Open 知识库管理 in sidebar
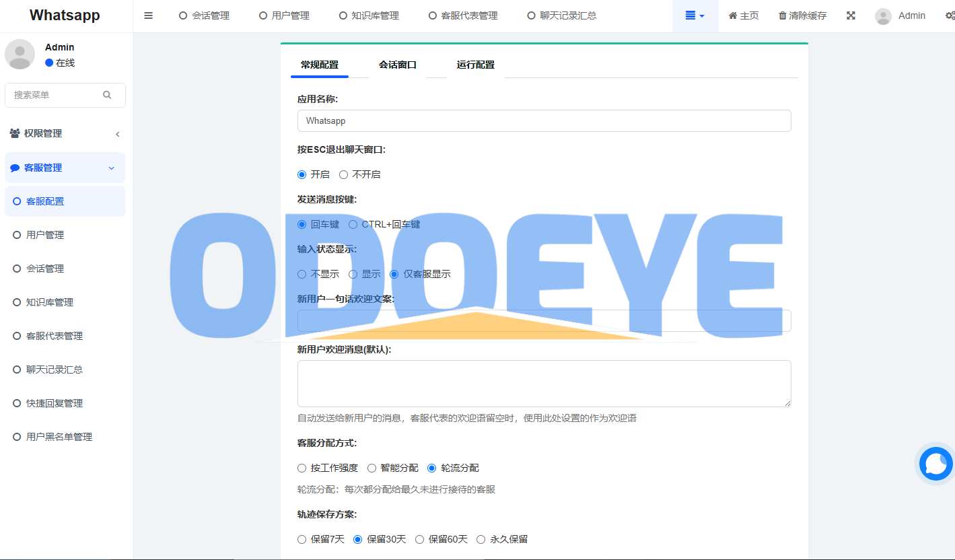 coord(65,302)
